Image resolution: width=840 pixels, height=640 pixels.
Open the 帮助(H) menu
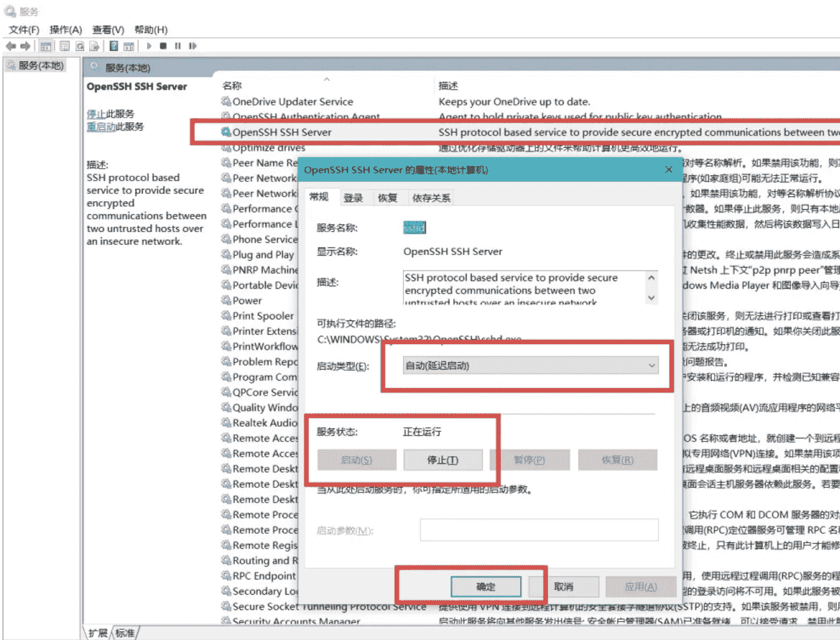(151, 29)
